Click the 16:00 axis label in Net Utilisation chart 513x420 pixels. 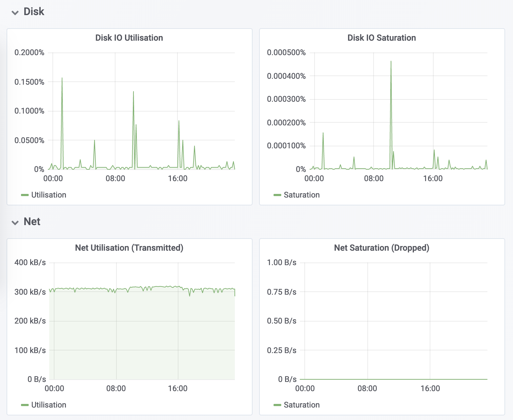pos(178,388)
